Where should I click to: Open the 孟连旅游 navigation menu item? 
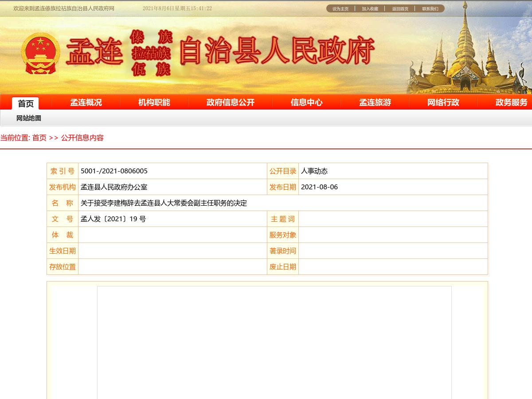tap(375, 102)
